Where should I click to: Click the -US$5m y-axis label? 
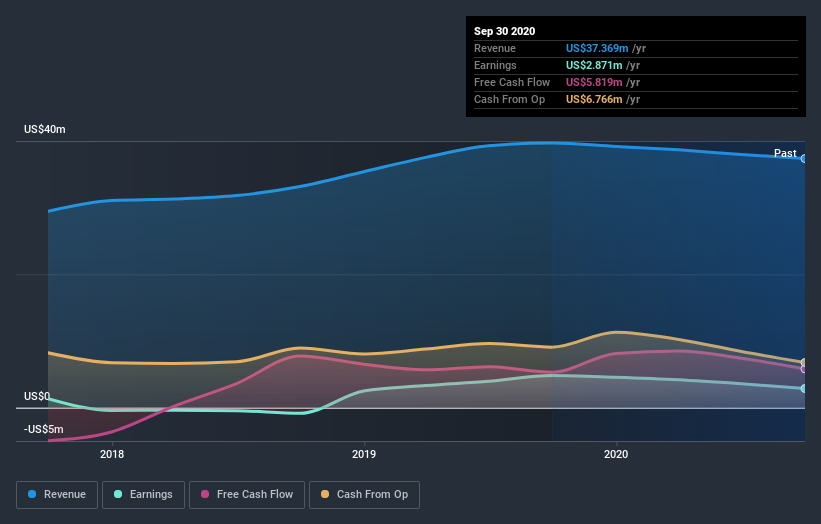click(43, 429)
